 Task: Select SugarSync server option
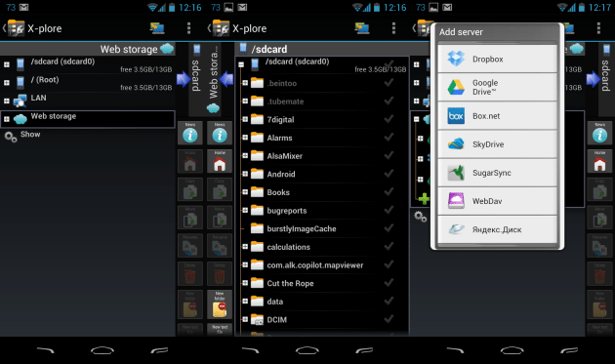click(x=497, y=173)
